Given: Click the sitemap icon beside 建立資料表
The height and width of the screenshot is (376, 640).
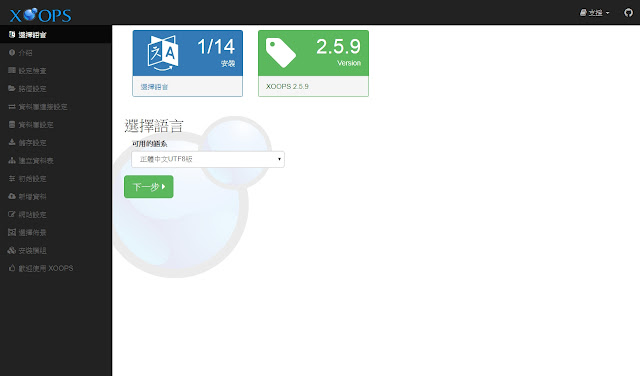Looking at the screenshot, I should [12, 160].
